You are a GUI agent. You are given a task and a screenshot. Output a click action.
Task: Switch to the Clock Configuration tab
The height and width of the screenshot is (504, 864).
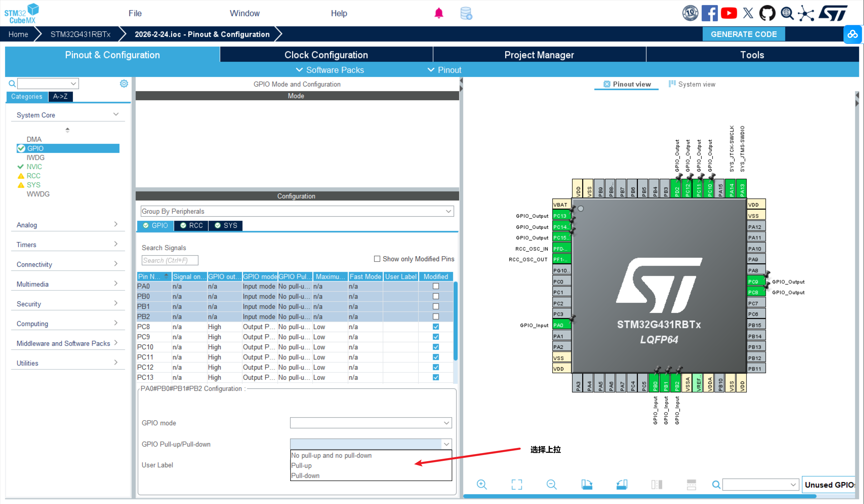click(326, 55)
